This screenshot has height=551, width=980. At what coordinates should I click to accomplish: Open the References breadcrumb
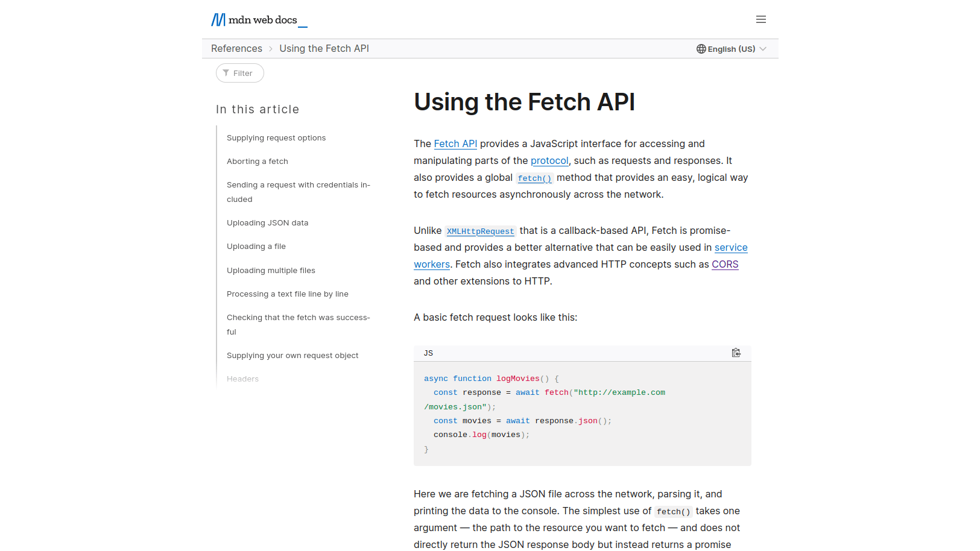pos(236,48)
